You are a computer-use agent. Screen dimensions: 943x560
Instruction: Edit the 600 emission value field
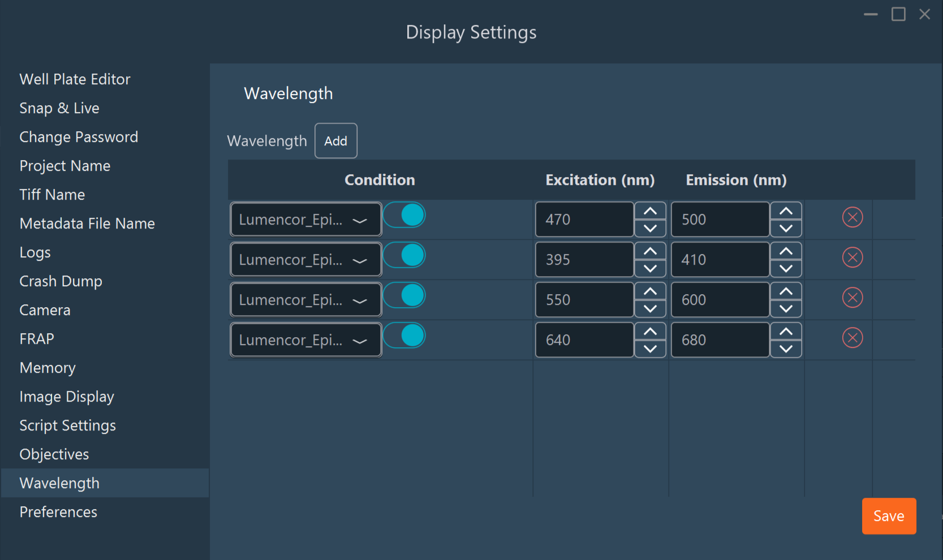pos(720,300)
